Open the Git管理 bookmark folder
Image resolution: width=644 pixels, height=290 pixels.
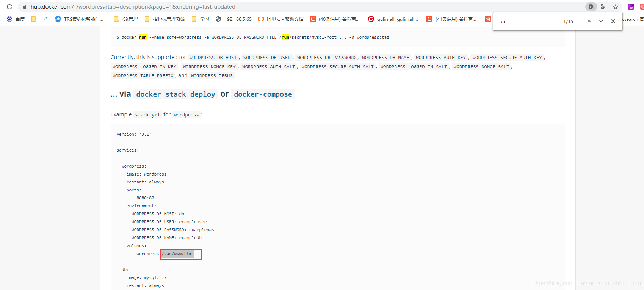pyautogui.click(x=126, y=19)
